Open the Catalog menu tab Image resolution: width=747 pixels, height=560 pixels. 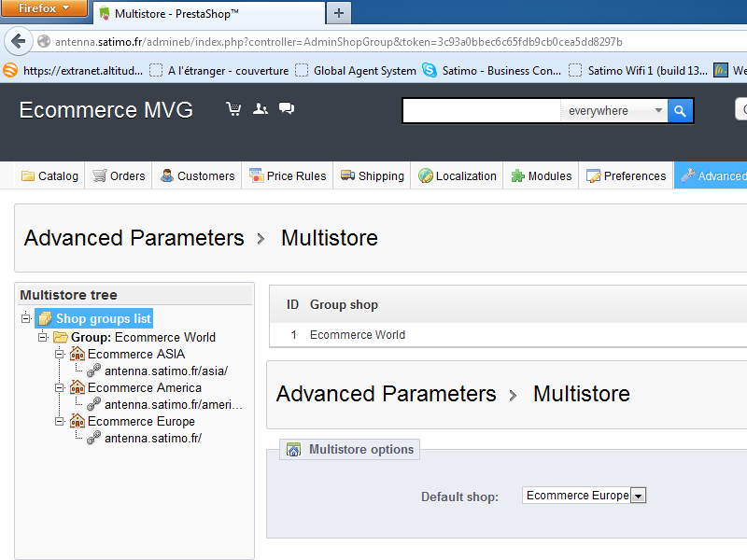tap(50, 175)
